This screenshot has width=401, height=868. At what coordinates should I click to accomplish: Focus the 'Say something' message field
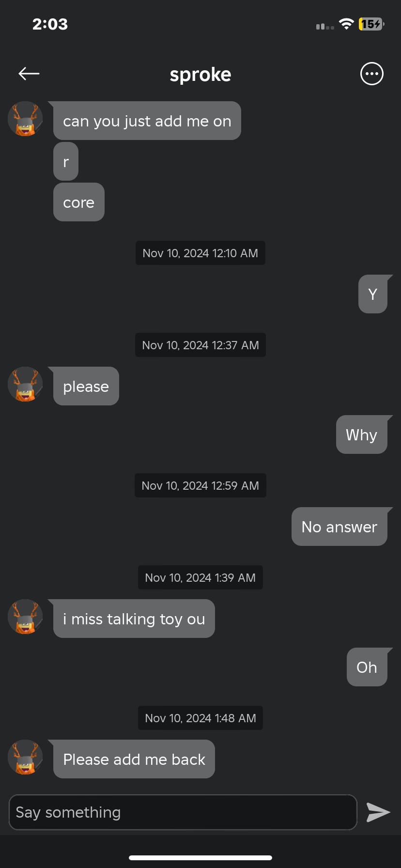tap(183, 812)
